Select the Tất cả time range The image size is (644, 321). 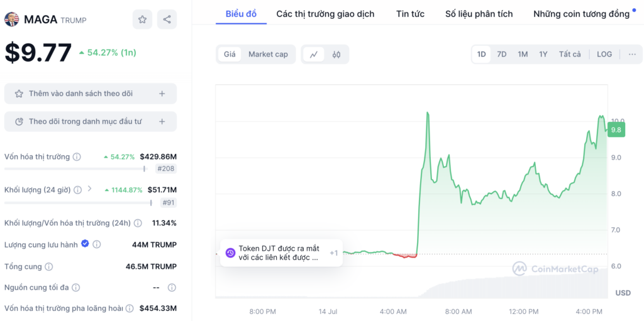(x=570, y=54)
